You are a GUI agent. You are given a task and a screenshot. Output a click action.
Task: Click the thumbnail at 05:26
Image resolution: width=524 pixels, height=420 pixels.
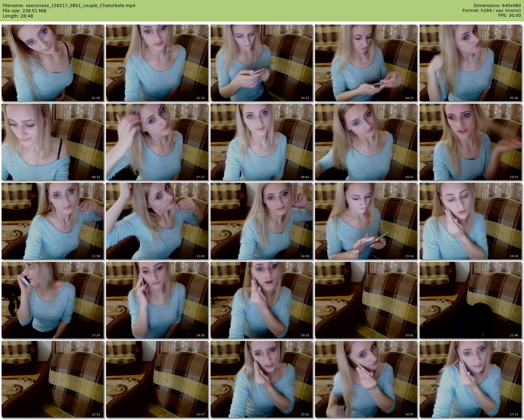470,63
